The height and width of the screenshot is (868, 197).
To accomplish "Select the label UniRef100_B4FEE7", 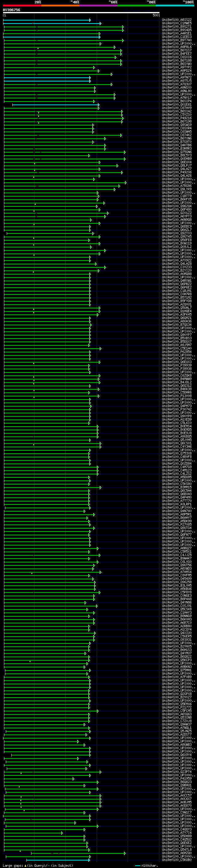I will click(177, 54).
